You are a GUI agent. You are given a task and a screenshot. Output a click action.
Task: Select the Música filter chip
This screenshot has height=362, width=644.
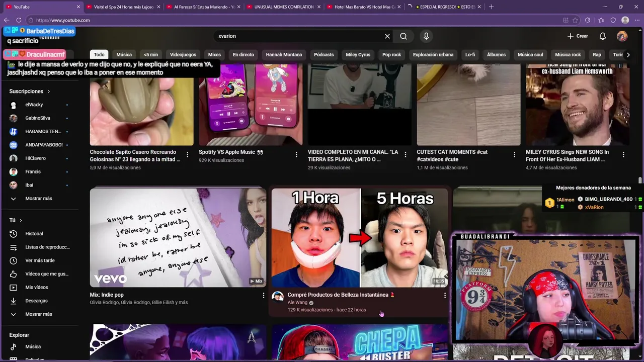tap(124, 55)
